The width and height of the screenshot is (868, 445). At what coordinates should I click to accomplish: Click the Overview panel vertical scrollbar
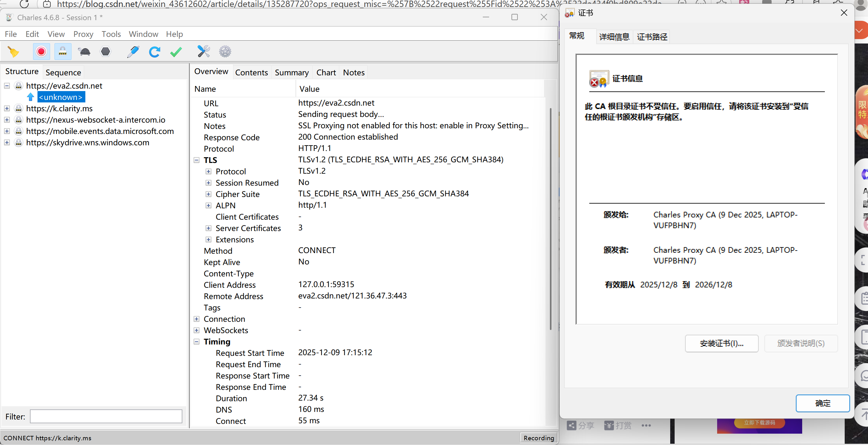[551, 219]
